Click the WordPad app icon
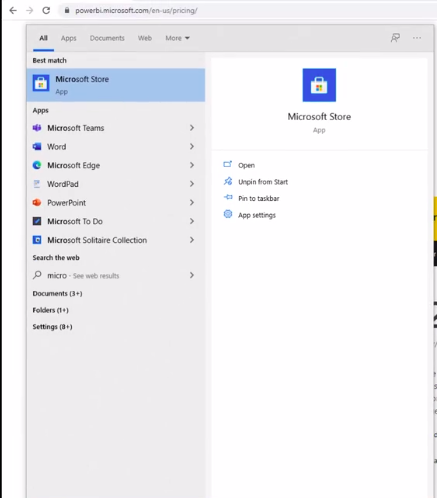The image size is (437, 498). pyautogui.click(x=37, y=184)
